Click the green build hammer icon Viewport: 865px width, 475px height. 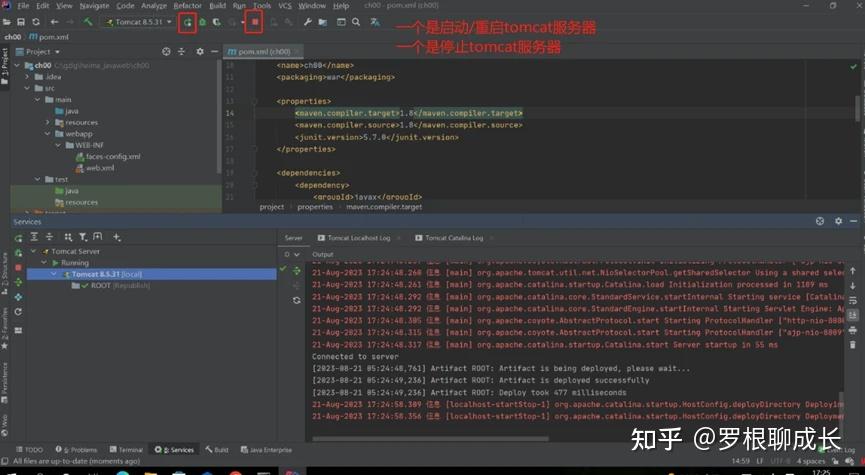88,22
